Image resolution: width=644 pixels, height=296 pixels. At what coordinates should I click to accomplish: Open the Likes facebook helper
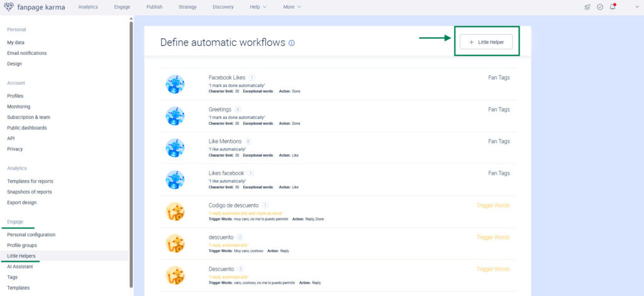pos(226,173)
